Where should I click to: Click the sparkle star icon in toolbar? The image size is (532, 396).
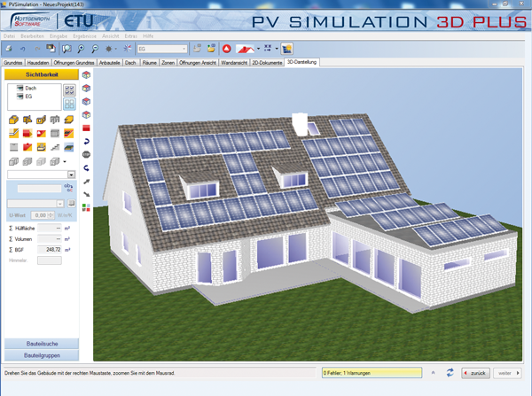127,49
